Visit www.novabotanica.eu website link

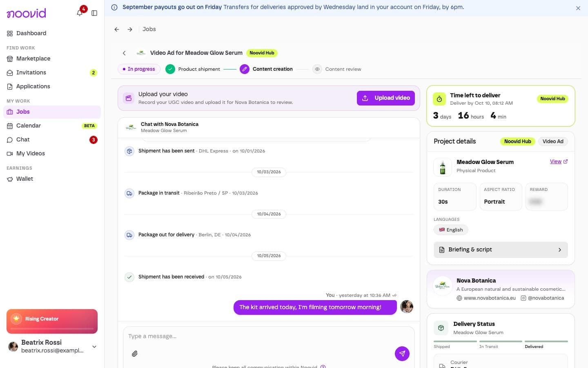click(x=486, y=298)
